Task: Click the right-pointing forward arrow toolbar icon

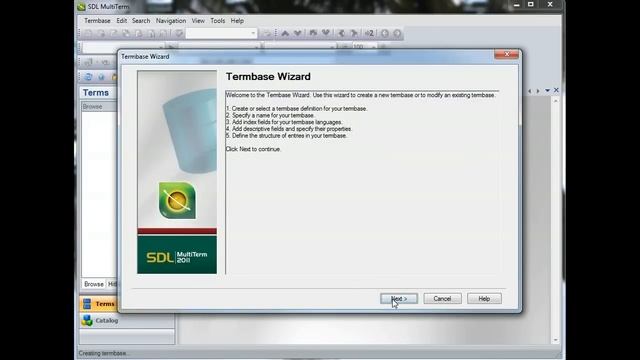Action: click(x=354, y=33)
